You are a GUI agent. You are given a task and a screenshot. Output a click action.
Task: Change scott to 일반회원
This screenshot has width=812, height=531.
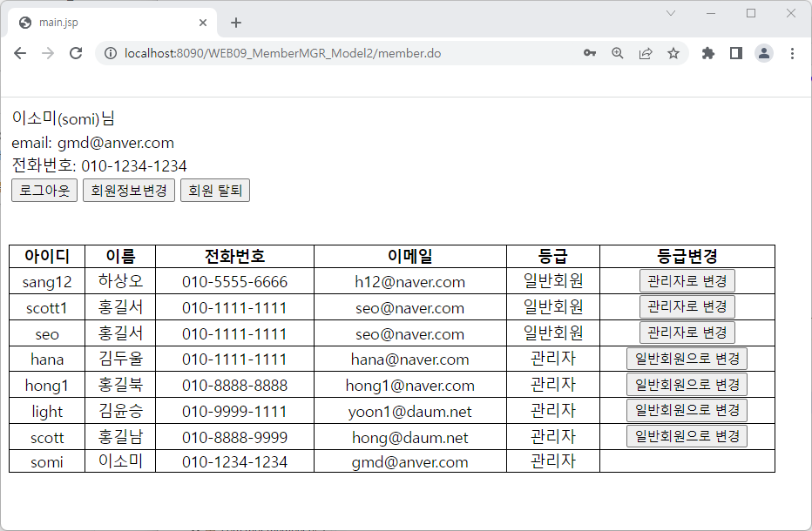click(x=687, y=436)
